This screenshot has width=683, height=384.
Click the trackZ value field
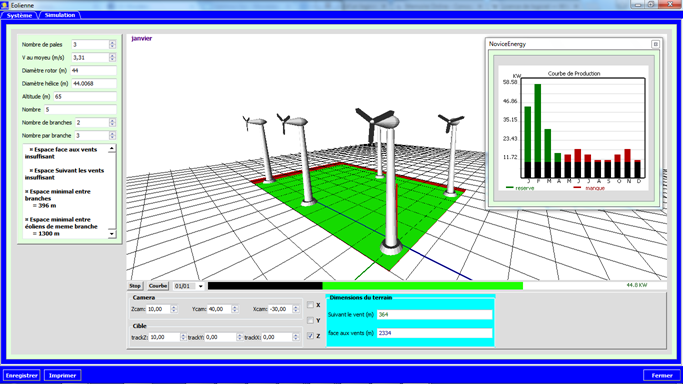pos(164,337)
